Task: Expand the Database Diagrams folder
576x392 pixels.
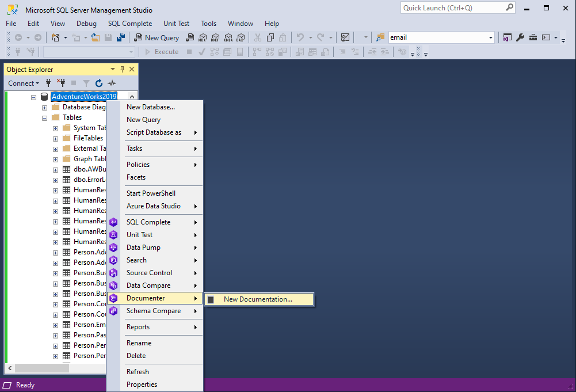Action: (x=44, y=108)
